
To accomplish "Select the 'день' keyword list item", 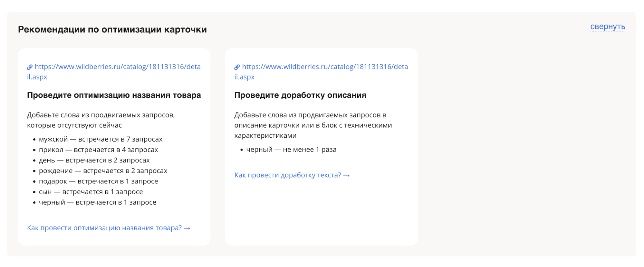I will 94,161.
